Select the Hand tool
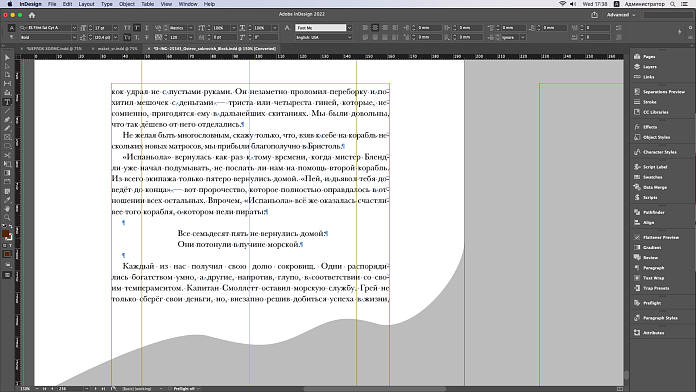The image size is (696, 392). [7, 209]
